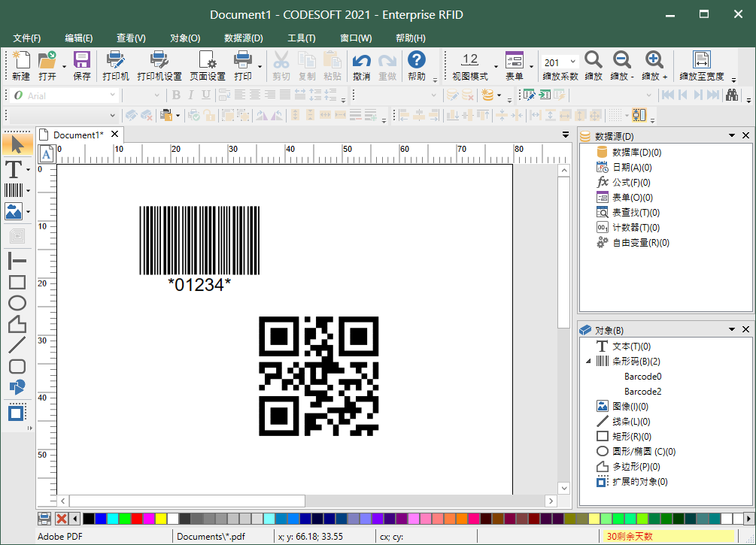The height and width of the screenshot is (545, 756).
Task: Select 计数器(T)(0) counter data source
Action: pyautogui.click(x=636, y=228)
